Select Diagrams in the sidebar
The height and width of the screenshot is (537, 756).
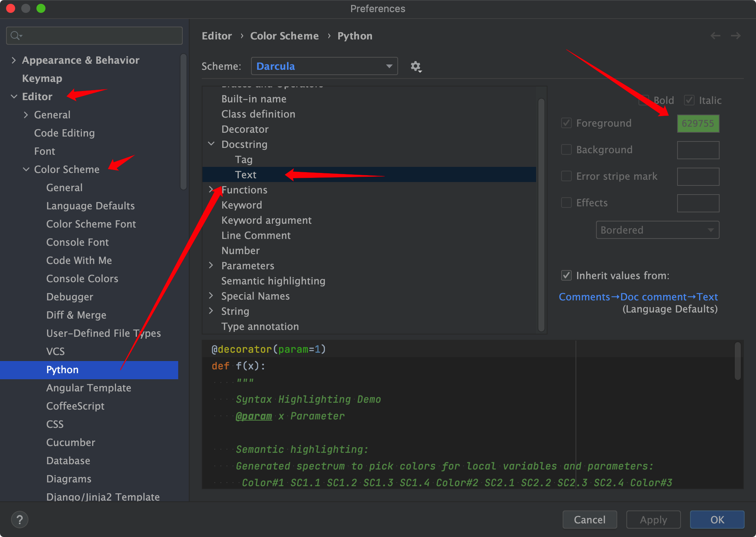pos(69,479)
